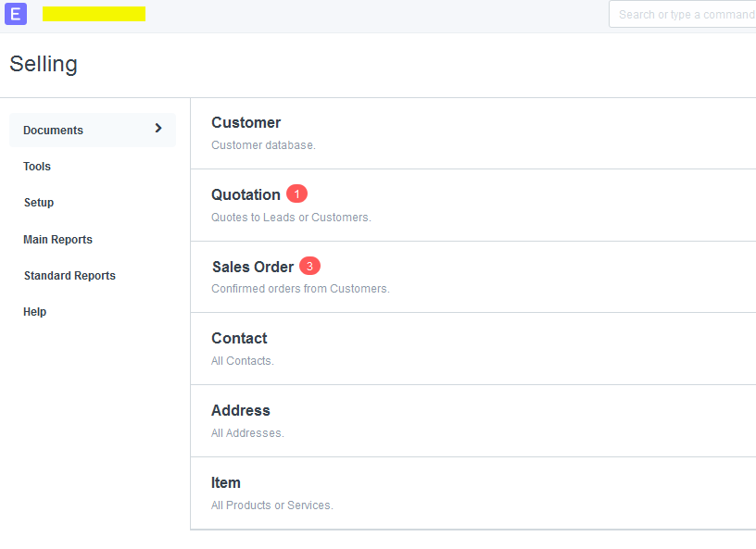Click the red Quotation count badge
This screenshot has width=756, height=549.
coord(297,193)
